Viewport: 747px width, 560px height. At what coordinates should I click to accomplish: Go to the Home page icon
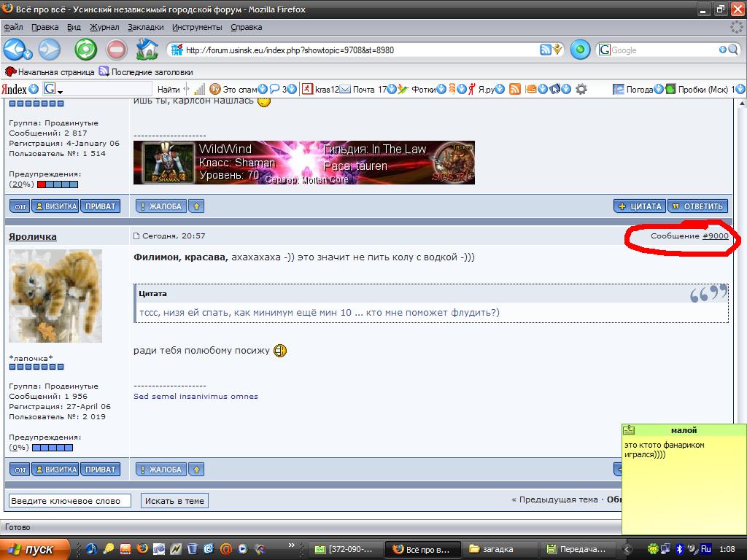(147, 50)
